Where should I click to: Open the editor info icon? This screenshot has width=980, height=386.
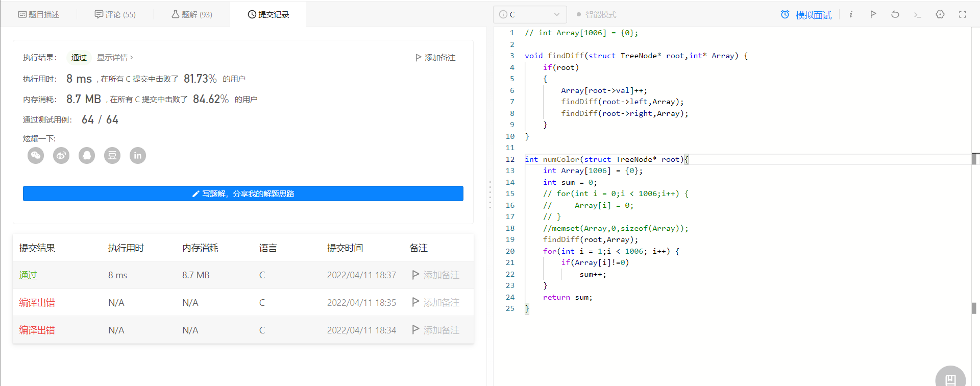pyautogui.click(x=851, y=14)
